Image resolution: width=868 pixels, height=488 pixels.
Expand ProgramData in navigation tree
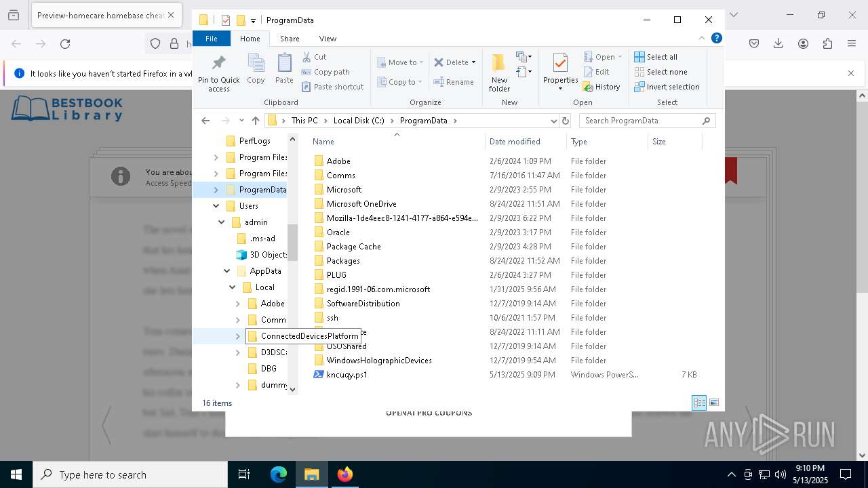pyautogui.click(x=216, y=190)
